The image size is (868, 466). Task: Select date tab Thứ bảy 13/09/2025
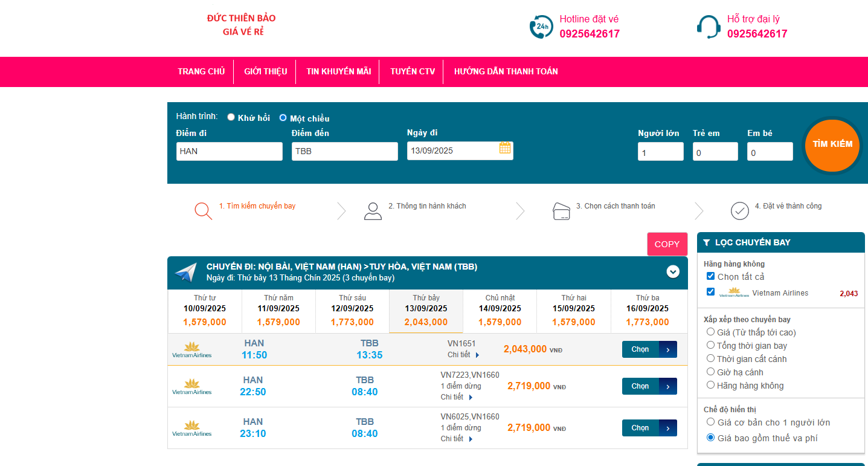pos(426,311)
